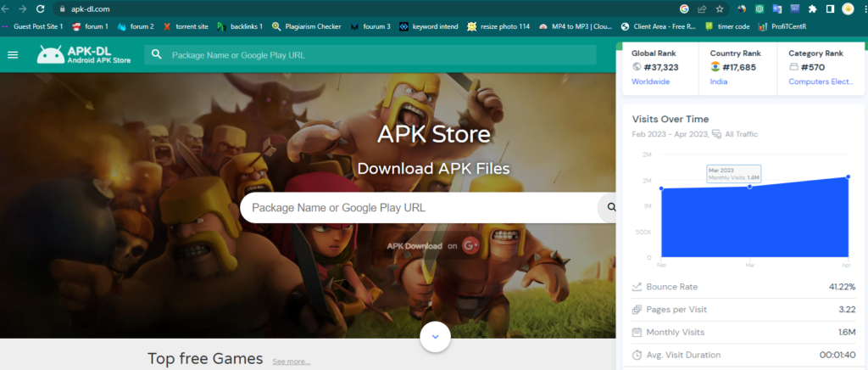The height and width of the screenshot is (370, 868).
Task: Click the All Traffic devices icon
Action: [716, 134]
